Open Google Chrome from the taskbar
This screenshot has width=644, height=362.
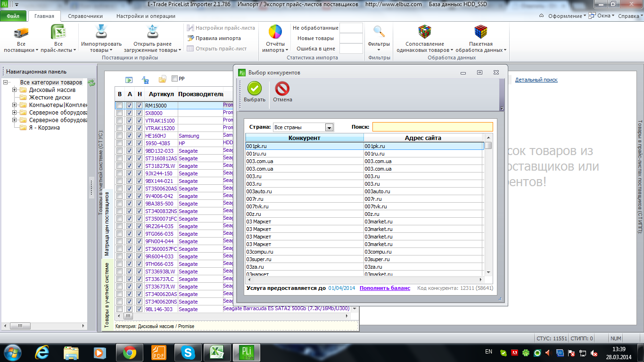(130, 352)
